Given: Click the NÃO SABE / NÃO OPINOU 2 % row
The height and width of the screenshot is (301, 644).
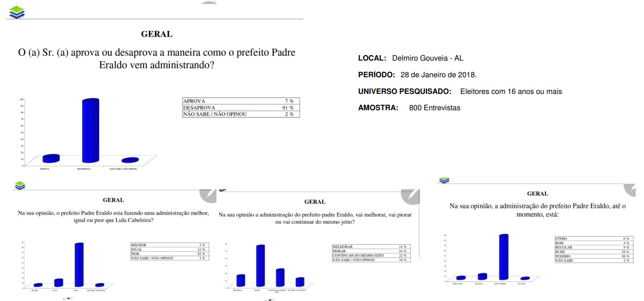Looking at the screenshot, I should pyautogui.click(x=241, y=114).
